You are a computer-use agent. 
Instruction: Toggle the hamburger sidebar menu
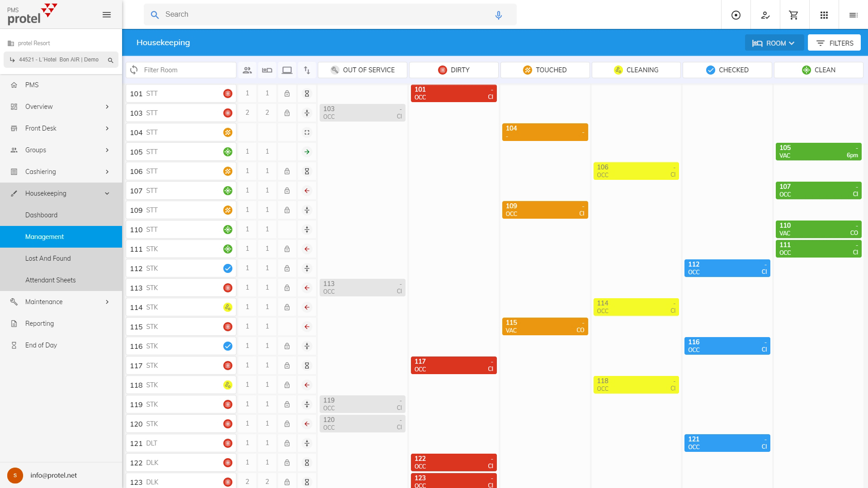(107, 15)
